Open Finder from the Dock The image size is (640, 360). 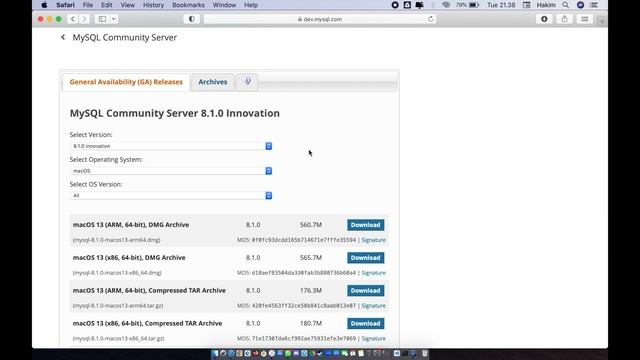215,353
